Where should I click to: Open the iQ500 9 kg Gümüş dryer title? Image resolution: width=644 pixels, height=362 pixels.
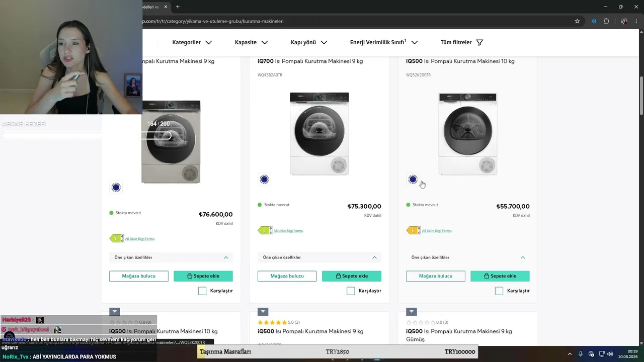coord(459,335)
